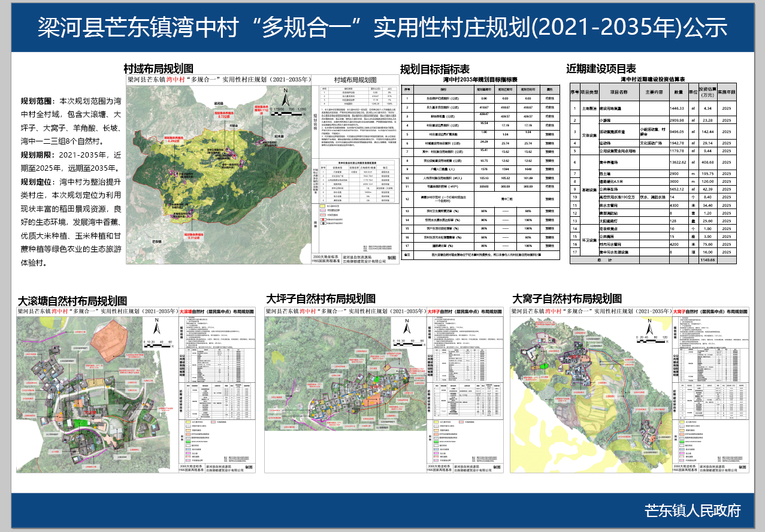Click the 大坪子自然村布局规划图 heading

click(x=320, y=298)
